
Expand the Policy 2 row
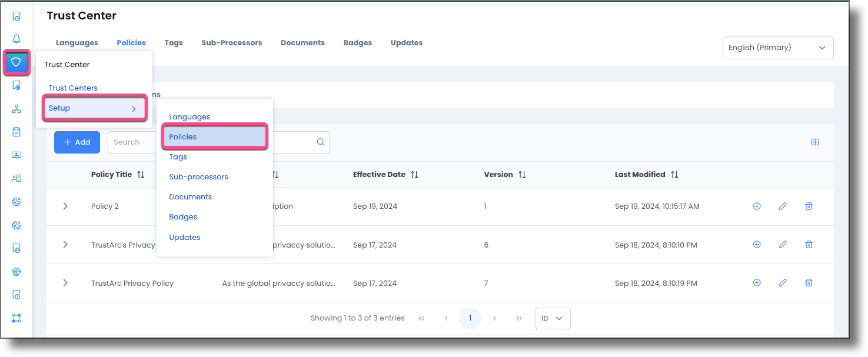65,206
